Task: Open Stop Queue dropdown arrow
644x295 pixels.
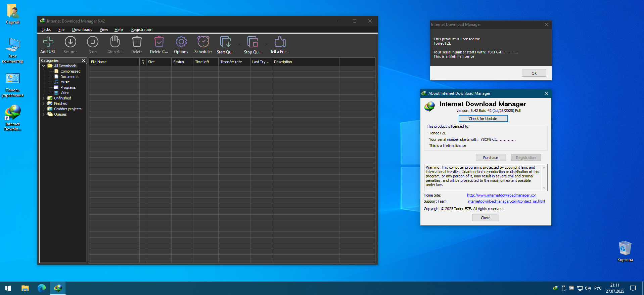Action: (266, 44)
